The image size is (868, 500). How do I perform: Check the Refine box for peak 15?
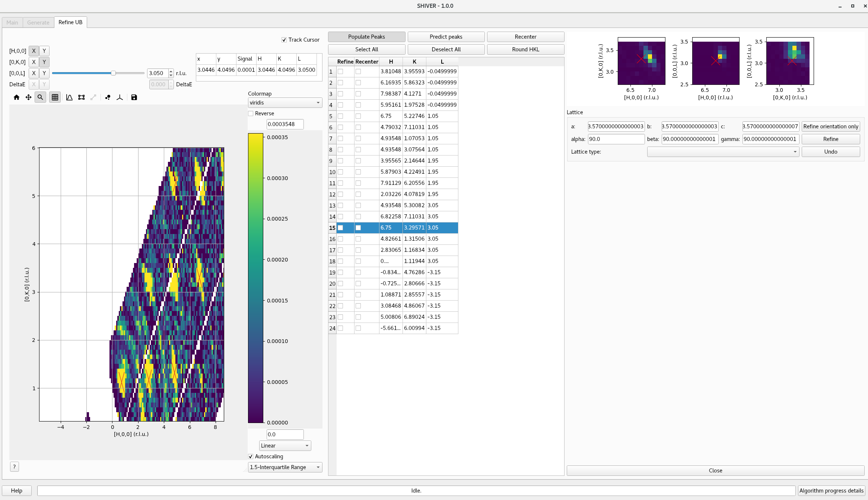point(340,227)
